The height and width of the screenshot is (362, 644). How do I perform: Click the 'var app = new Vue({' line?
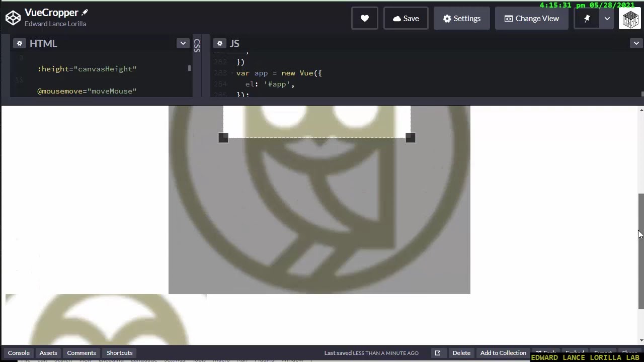(x=279, y=73)
